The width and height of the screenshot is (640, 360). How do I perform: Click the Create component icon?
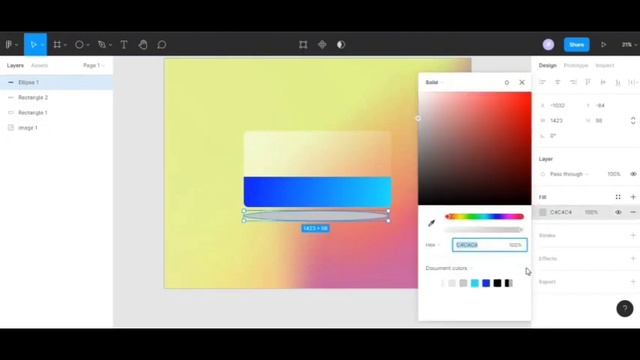click(x=322, y=44)
